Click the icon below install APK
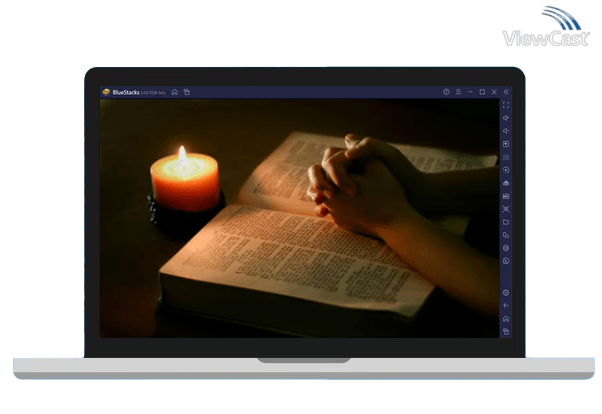The image size is (602, 414). pyautogui.click(x=506, y=196)
